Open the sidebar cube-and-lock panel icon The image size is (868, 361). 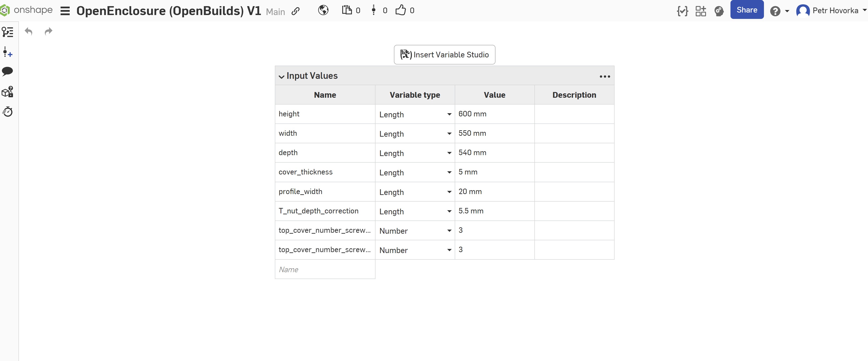click(8, 92)
